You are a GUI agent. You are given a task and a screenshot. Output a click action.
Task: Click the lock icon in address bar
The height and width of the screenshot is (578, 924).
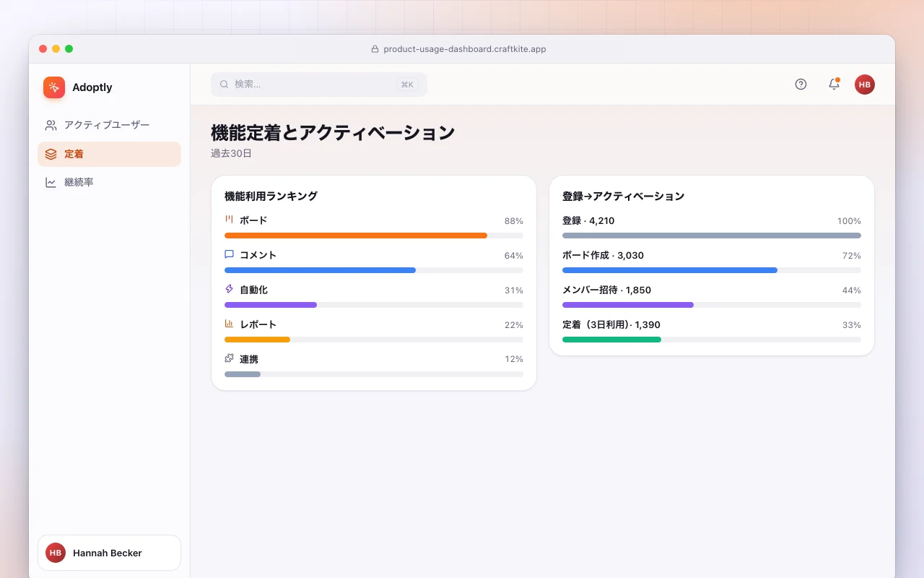pos(375,49)
